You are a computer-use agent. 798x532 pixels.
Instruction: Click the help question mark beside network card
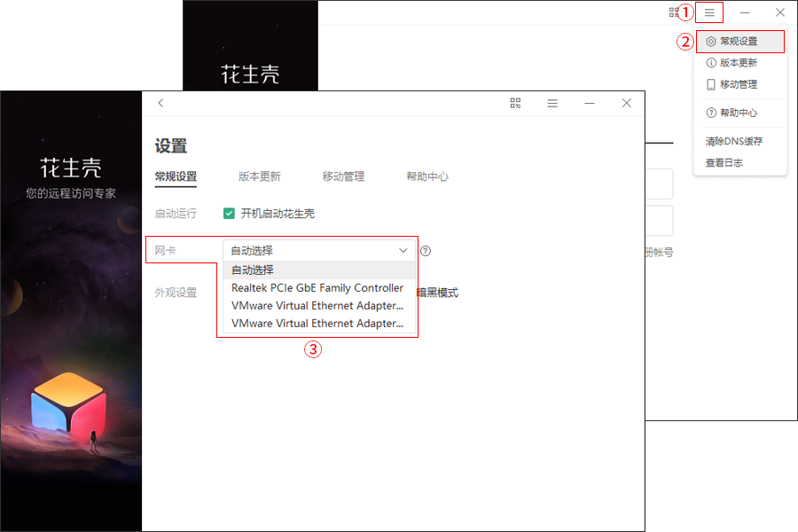tap(426, 251)
